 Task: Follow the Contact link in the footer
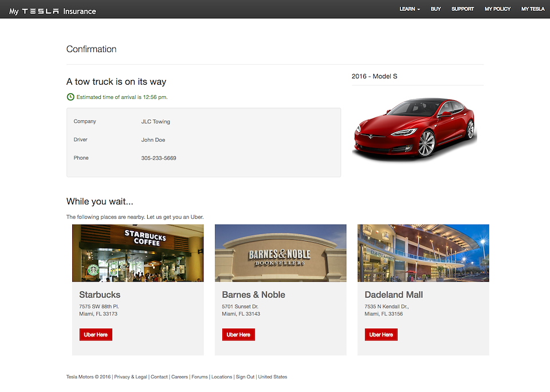159,377
